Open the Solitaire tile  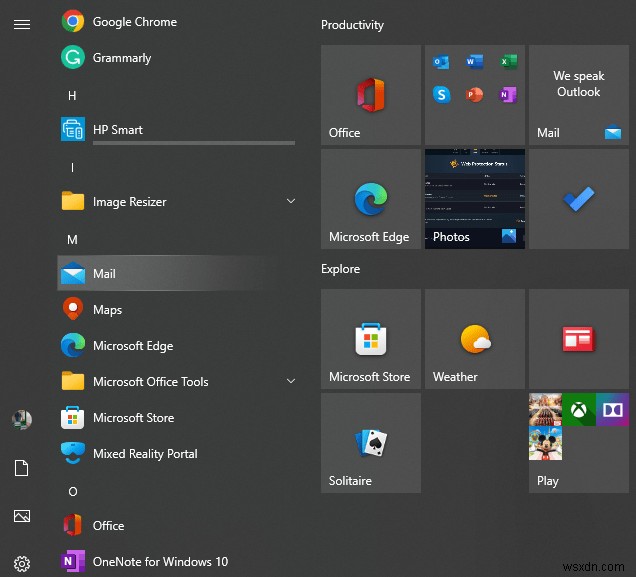point(371,443)
